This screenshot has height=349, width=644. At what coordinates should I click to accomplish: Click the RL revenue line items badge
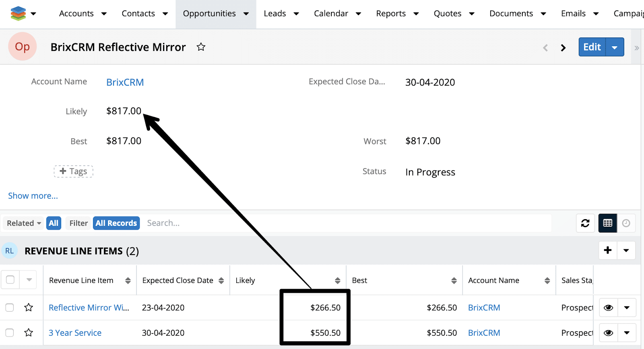coord(9,251)
